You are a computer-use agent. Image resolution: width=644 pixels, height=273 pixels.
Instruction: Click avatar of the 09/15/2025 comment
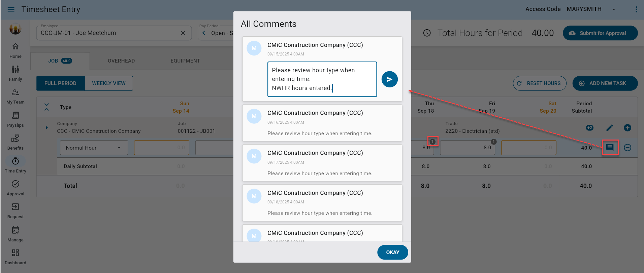coord(254,48)
